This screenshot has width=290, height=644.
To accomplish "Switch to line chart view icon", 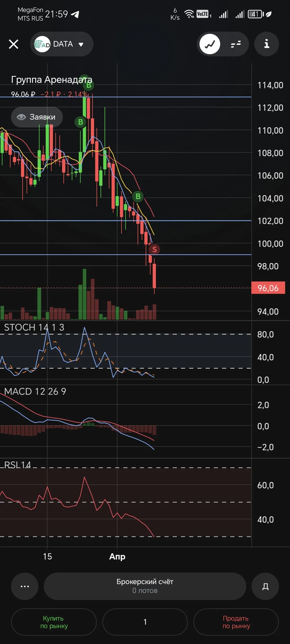I will pyautogui.click(x=210, y=44).
